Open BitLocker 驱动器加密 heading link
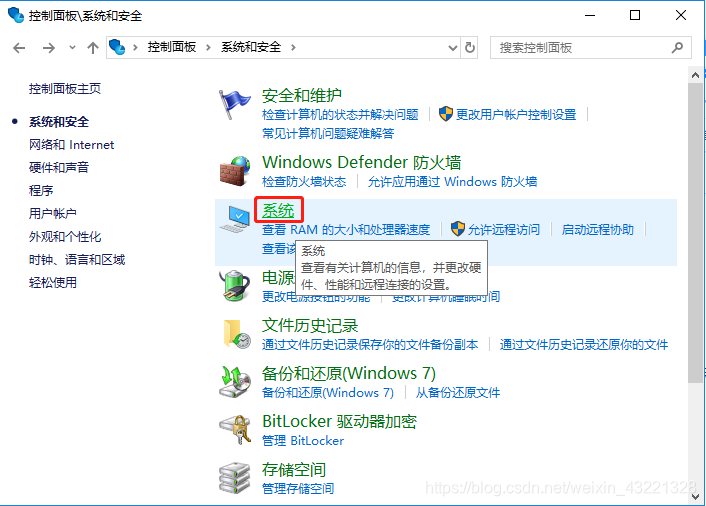706x506 pixels. tap(339, 421)
